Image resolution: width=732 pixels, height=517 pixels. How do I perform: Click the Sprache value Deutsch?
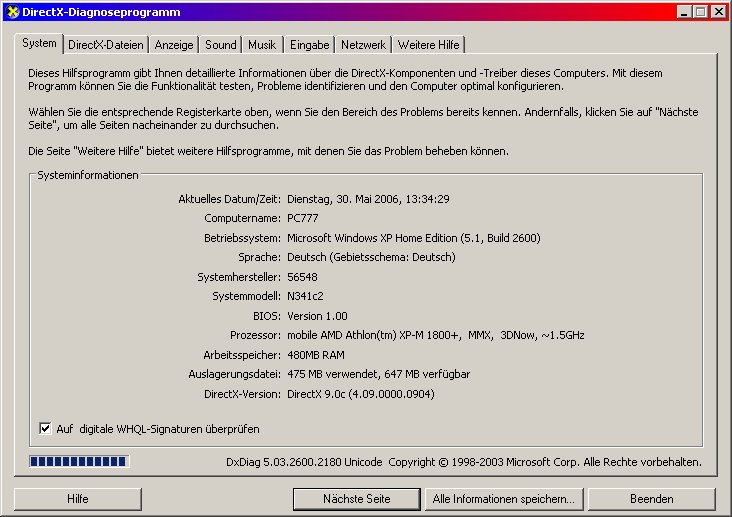pyautogui.click(x=371, y=257)
